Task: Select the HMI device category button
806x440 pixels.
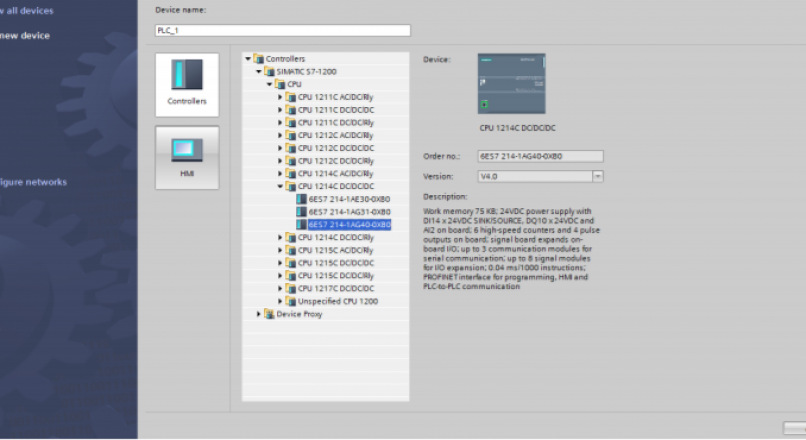Action: [187, 158]
